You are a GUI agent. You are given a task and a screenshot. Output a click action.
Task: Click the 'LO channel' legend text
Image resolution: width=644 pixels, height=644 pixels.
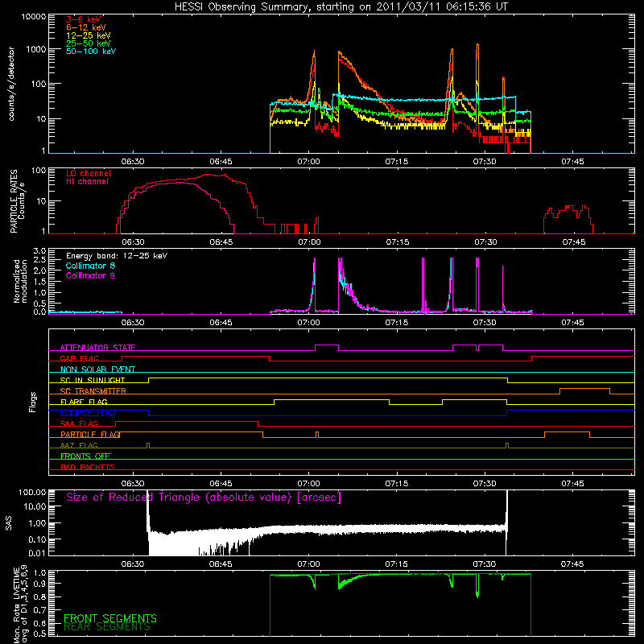(89, 173)
